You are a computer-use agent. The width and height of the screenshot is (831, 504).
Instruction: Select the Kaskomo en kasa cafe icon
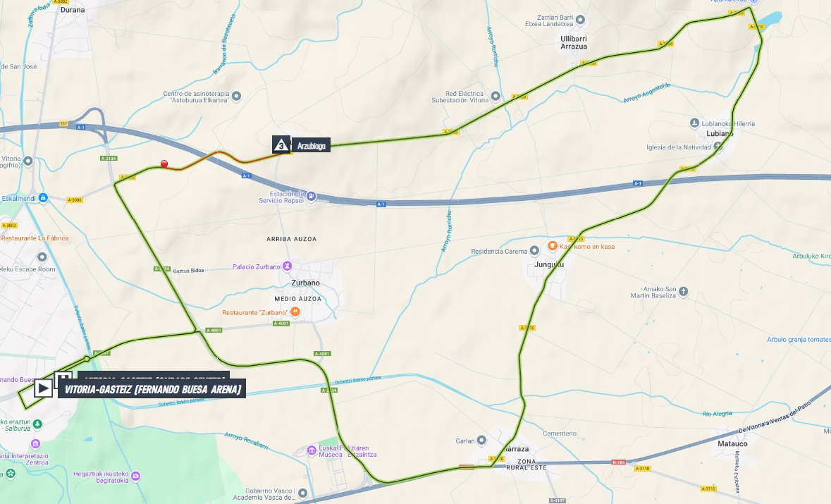pyautogui.click(x=553, y=246)
